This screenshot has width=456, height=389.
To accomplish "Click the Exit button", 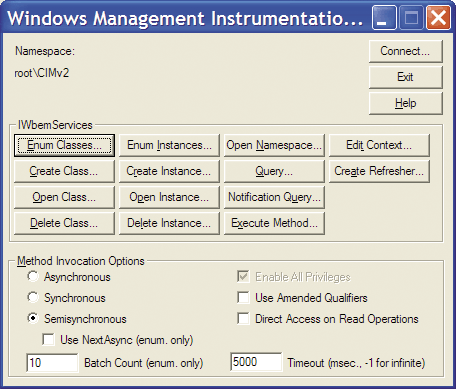I will [x=406, y=77].
